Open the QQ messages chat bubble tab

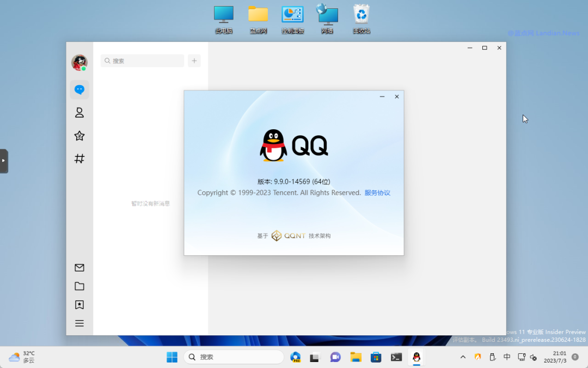pos(79,89)
